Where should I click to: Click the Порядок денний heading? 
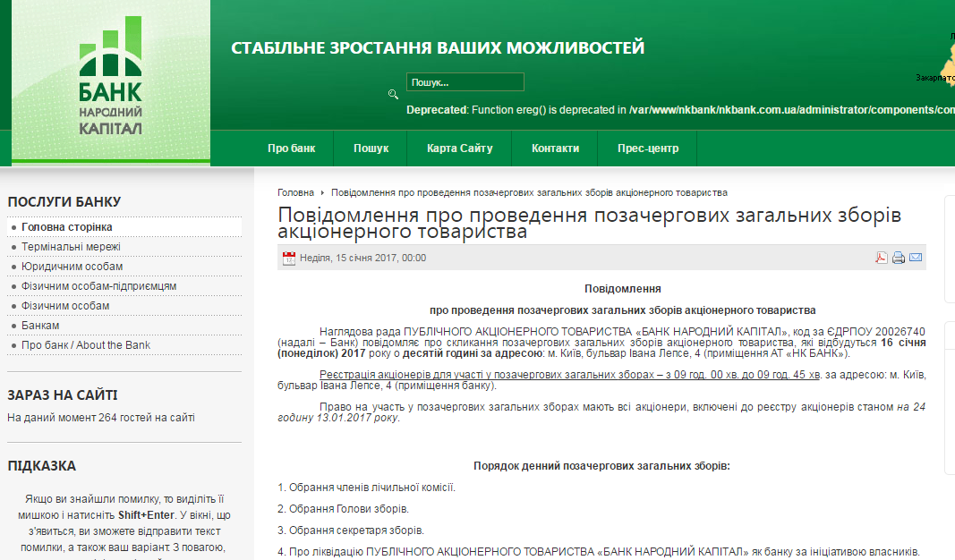[x=601, y=466]
